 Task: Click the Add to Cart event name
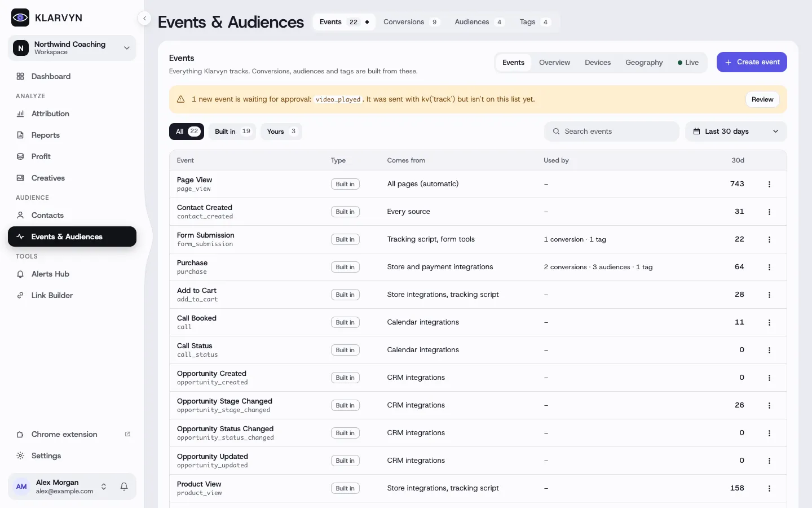click(x=197, y=291)
